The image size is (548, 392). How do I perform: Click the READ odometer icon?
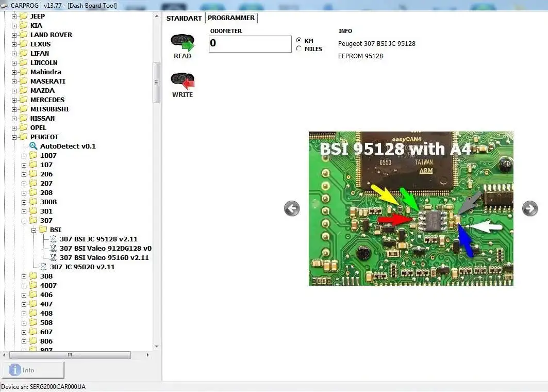(x=182, y=43)
